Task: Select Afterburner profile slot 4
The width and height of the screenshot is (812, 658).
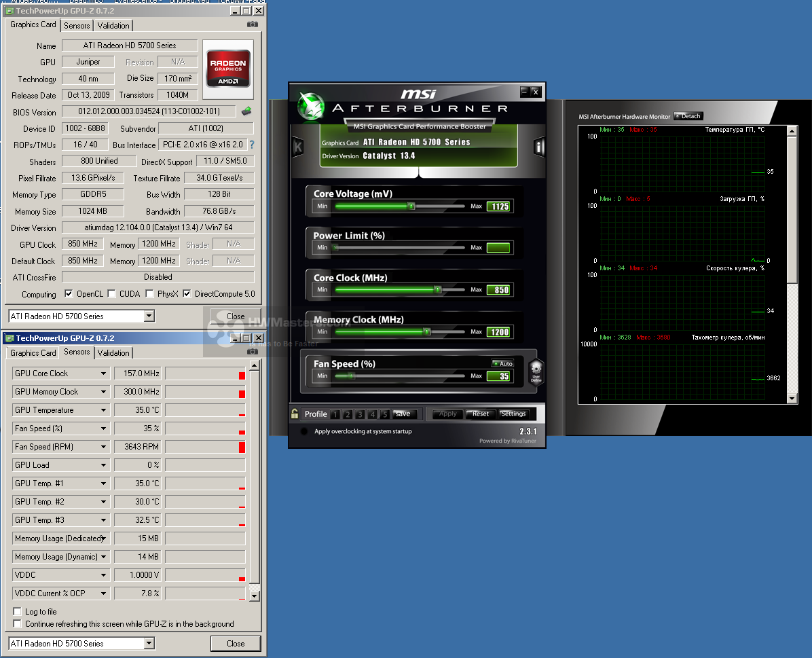Action: 372,414
